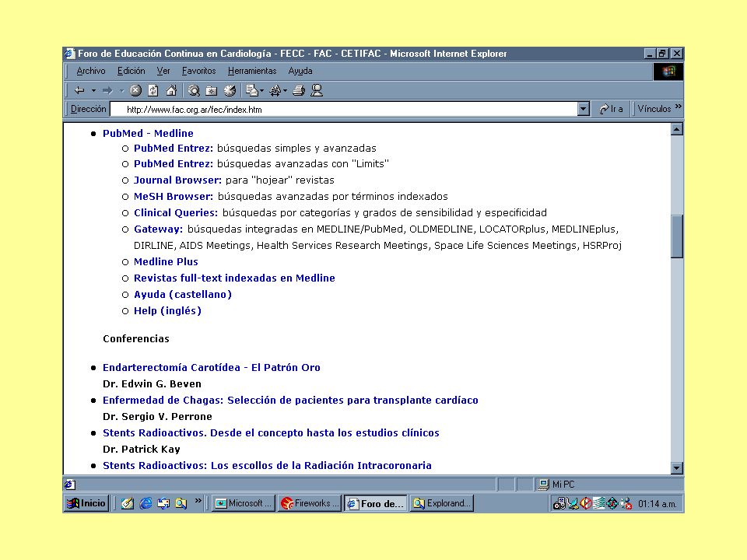Open the 'Gateway:' link
This screenshot has height=560, width=747.
pyautogui.click(x=158, y=229)
